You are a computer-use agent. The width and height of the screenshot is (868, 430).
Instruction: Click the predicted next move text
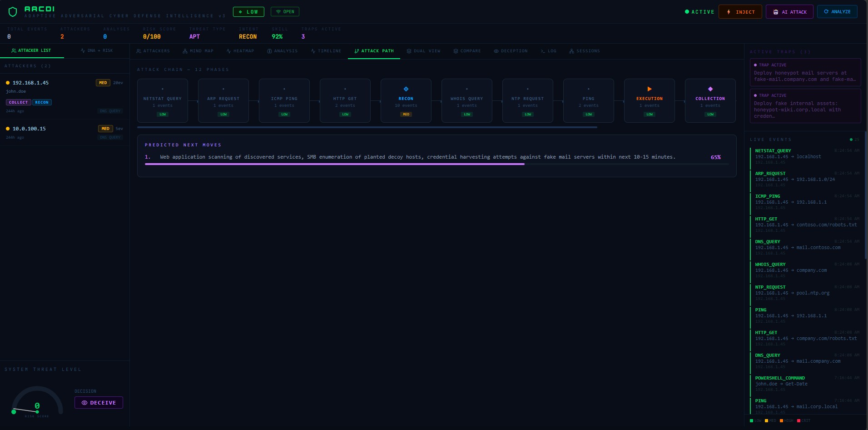(417, 157)
